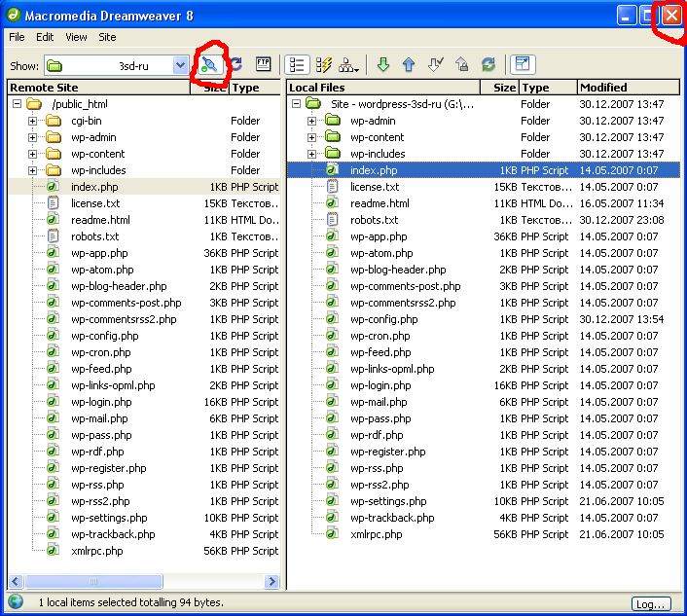
Task: Click the blue Put Files arrow
Action: [x=409, y=65]
